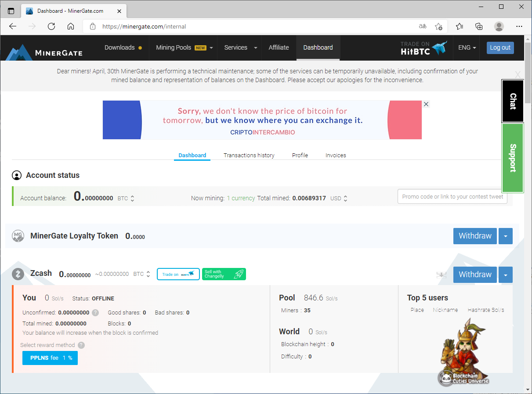
Task: Open the tab actions menu icon
Action: [11, 11]
